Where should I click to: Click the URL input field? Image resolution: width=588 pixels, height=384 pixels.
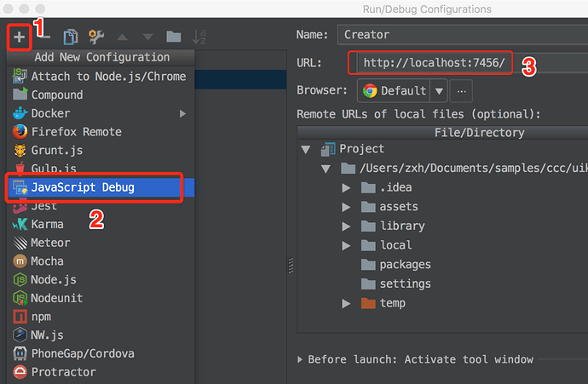point(430,63)
